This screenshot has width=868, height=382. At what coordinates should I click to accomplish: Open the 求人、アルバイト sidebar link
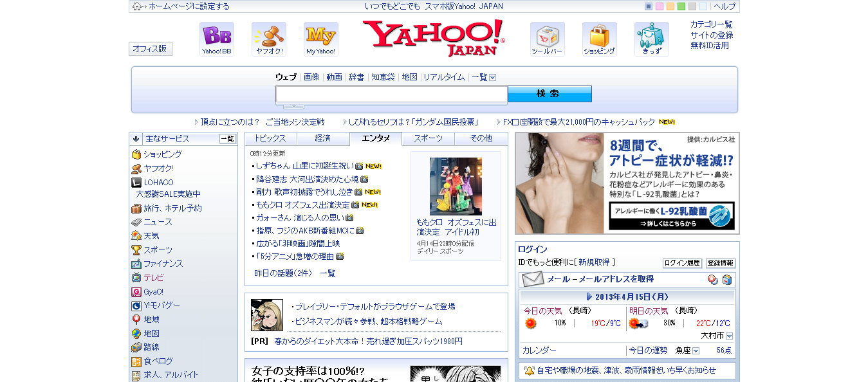171,375
